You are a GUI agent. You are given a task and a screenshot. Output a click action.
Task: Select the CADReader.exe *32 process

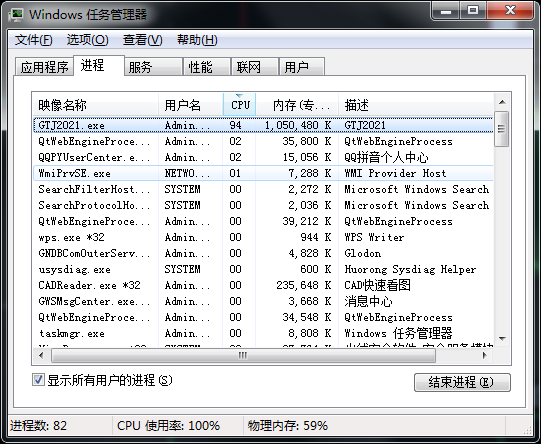coord(263,285)
